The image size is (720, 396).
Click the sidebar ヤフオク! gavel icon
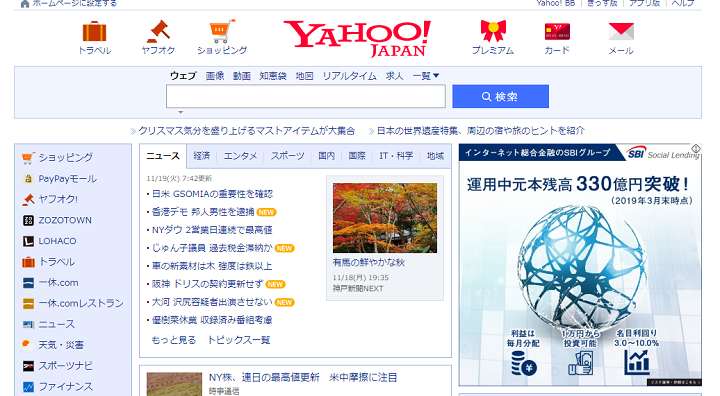28,199
